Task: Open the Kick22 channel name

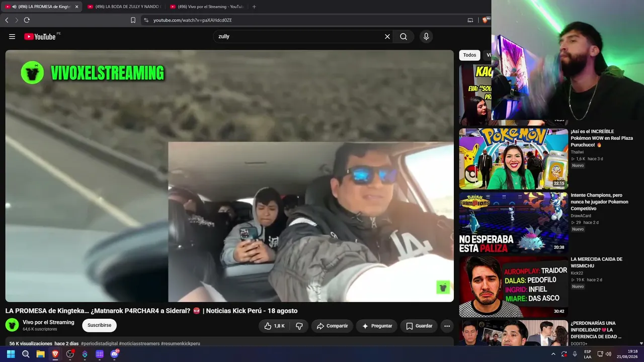Action: [577, 273]
